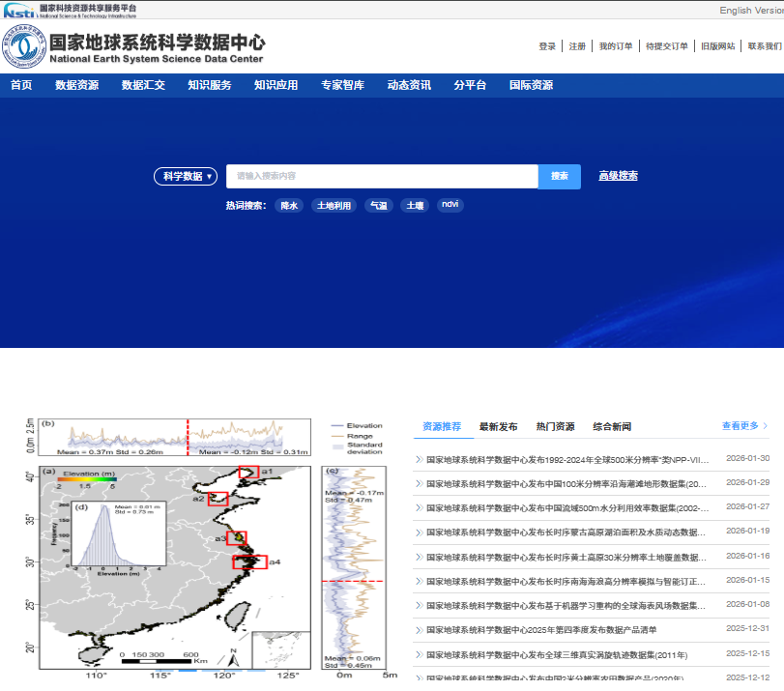Click the 搜索 search button

coord(559,176)
